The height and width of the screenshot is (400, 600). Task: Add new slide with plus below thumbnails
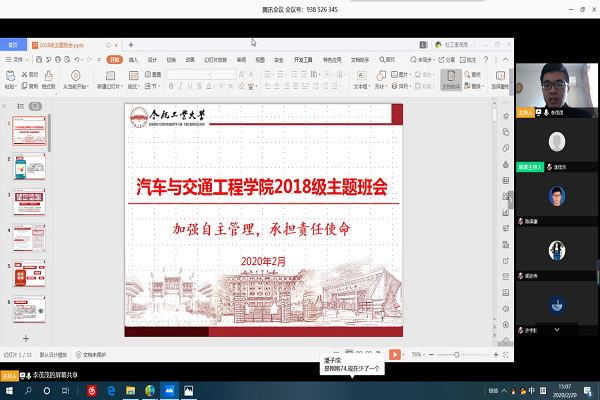click(26, 338)
